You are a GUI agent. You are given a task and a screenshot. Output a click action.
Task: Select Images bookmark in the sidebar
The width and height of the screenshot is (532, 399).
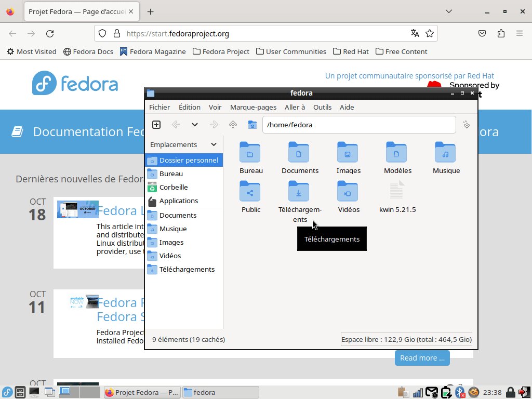[184, 242]
